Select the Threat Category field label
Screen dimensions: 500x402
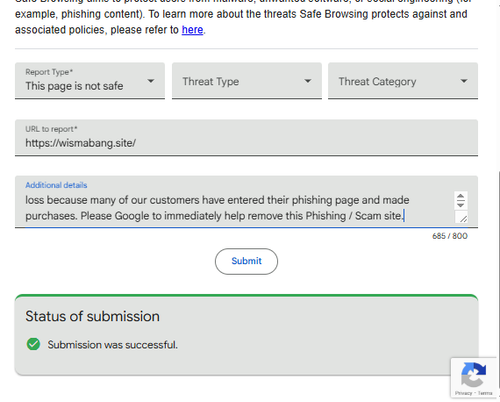[377, 81]
